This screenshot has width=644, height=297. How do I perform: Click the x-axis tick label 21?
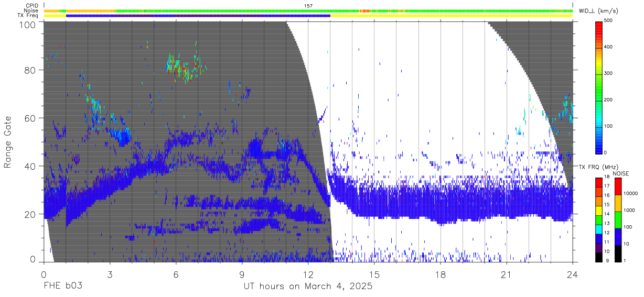point(507,274)
